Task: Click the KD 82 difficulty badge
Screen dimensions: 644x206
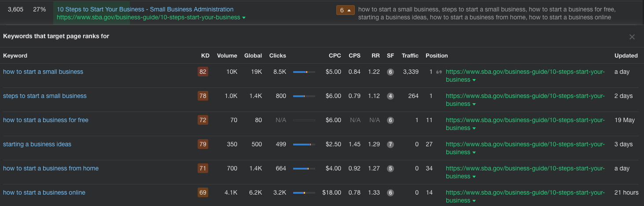Action: click(x=203, y=72)
